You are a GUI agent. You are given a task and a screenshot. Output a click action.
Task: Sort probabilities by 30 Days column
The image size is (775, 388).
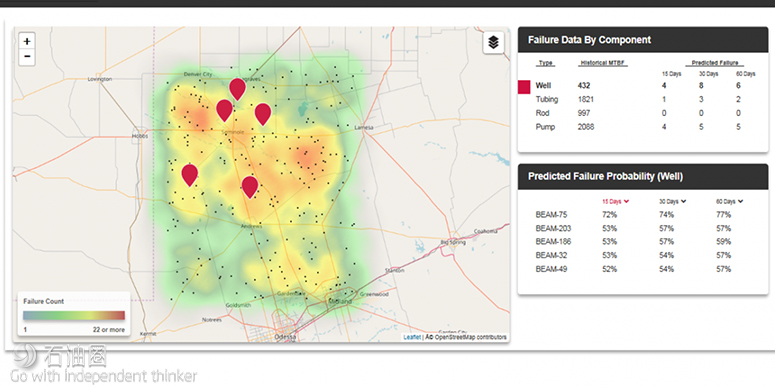tap(672, 201)
